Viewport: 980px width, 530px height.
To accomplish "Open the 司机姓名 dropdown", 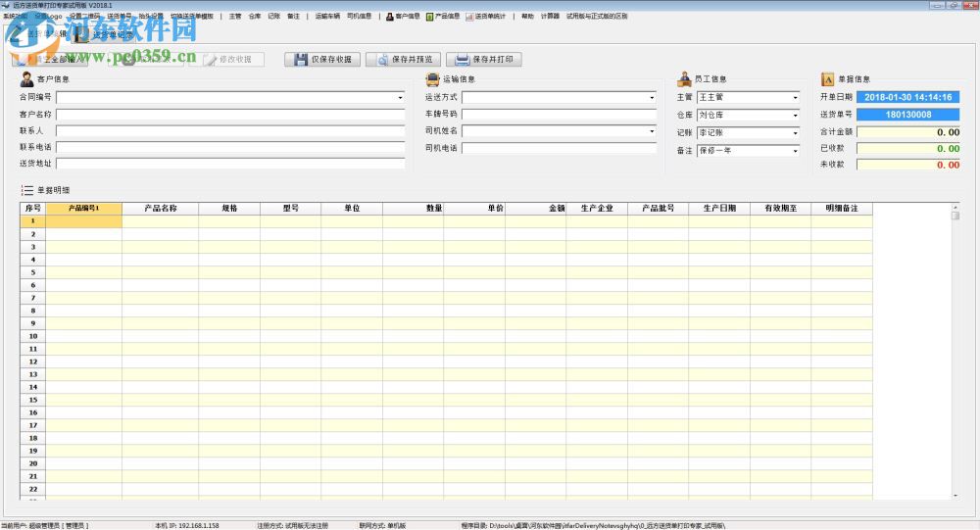I will click(652, 131).
